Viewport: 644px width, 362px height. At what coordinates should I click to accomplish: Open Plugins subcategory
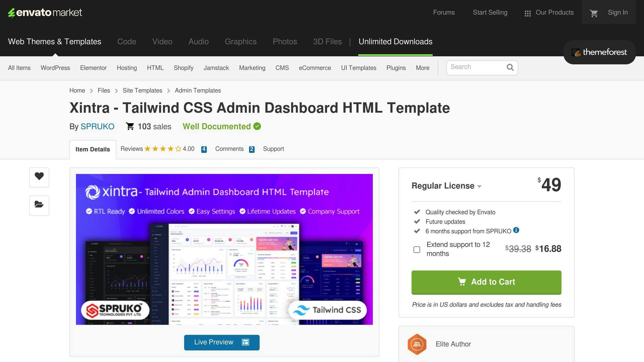(x=396, y=68)
